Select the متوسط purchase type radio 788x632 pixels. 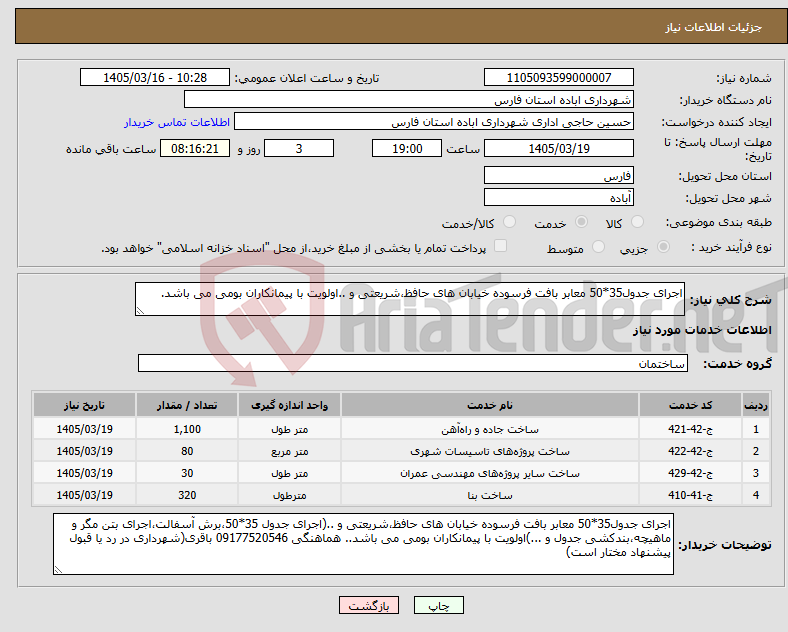pos(598,247)
